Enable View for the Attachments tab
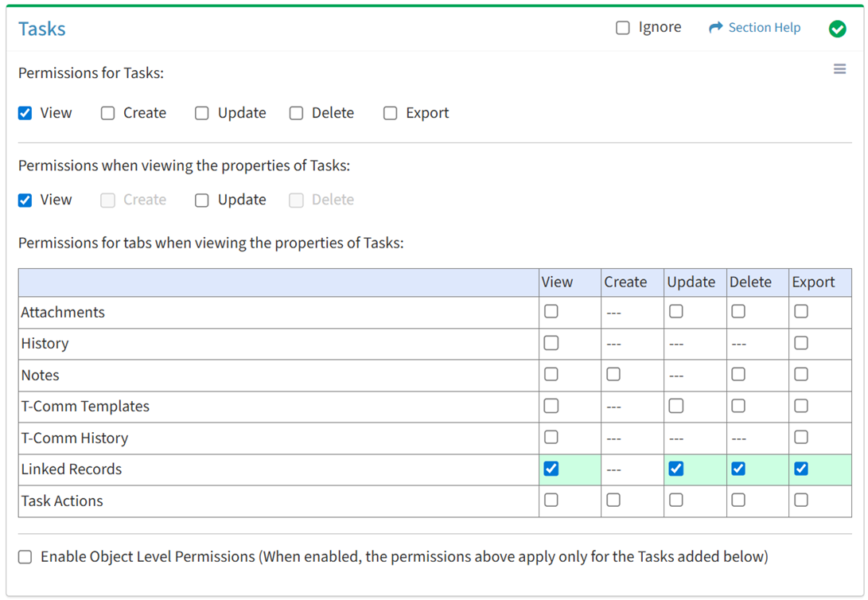This screenshot has height=600, width=868. 551,312
